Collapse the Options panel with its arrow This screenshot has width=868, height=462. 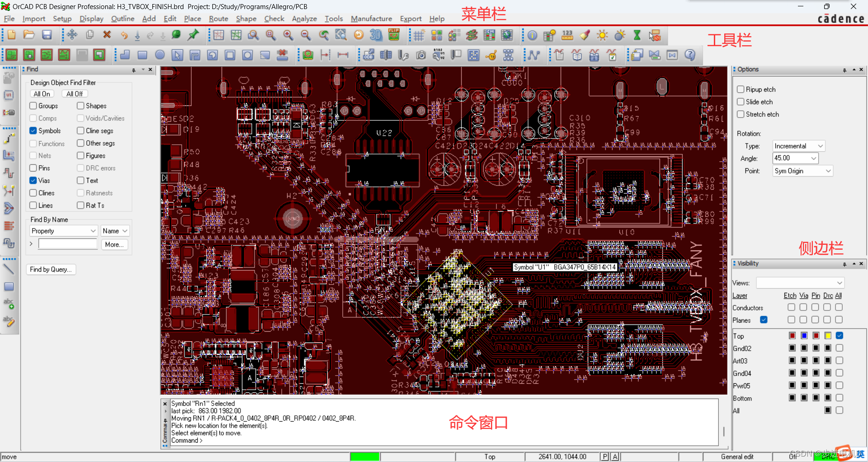[x=854, y=70]
